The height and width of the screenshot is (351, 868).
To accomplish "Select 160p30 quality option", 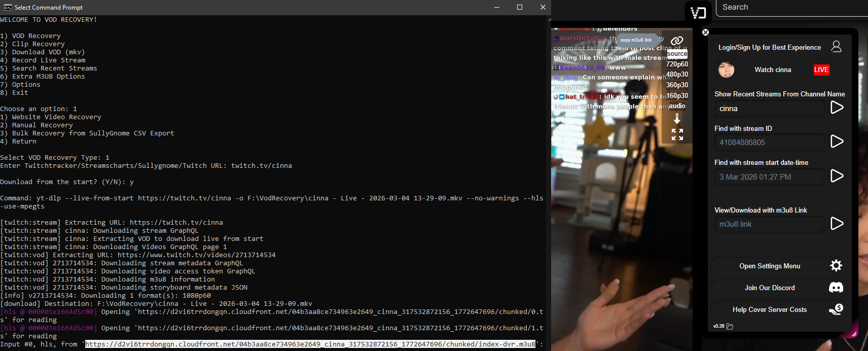I will [677, 95].
